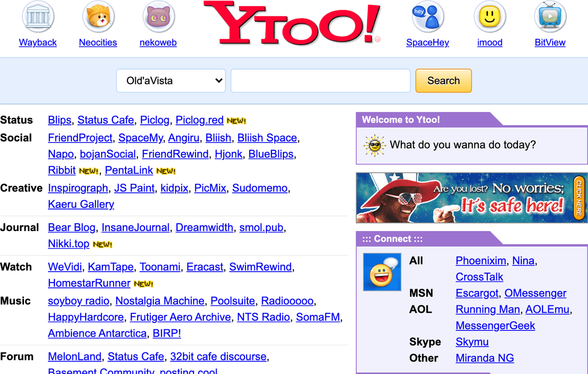Click the NEW! badge after Nikki.top
The width and height of the screenshot is (588, 374).
(102, 244)
